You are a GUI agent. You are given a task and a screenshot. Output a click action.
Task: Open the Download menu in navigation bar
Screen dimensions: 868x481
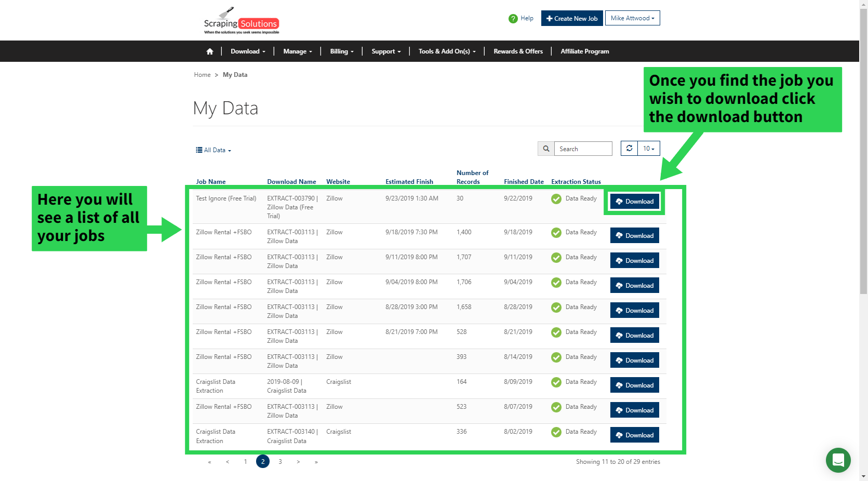tap(248, 51)
